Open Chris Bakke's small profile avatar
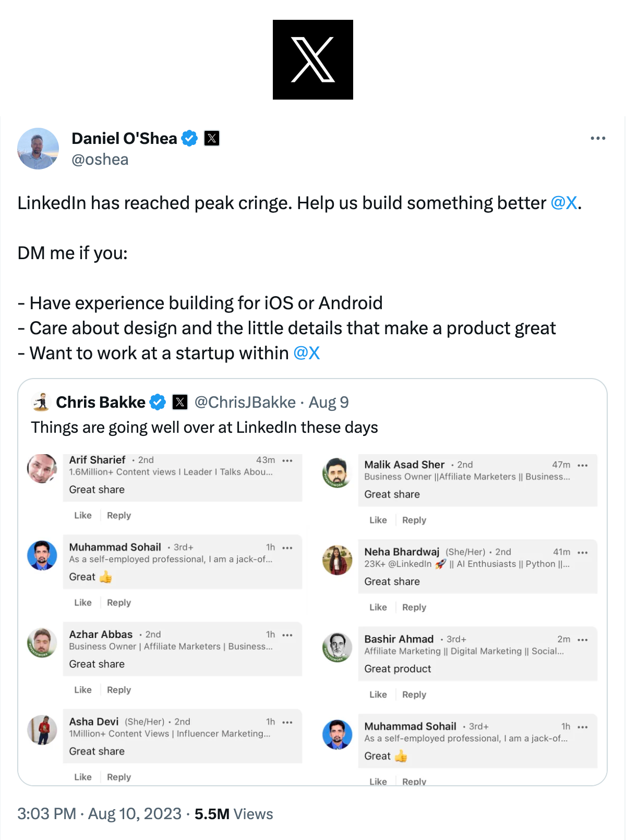The image size is (626, 840). click(41, 402)
